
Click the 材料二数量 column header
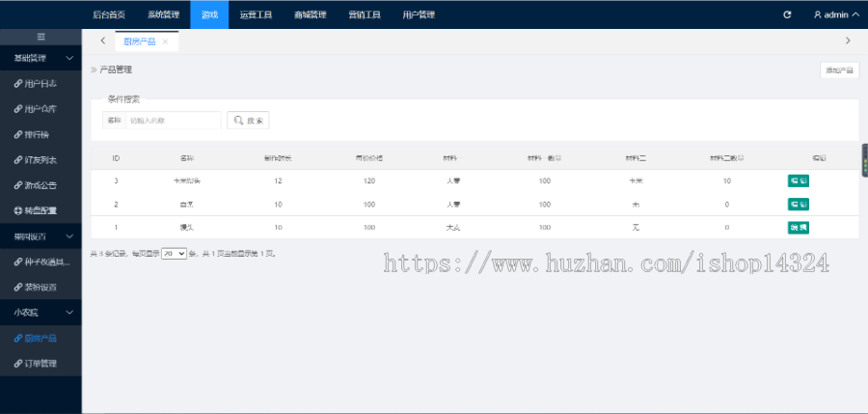pyautogui.click(x=727, y=158)
